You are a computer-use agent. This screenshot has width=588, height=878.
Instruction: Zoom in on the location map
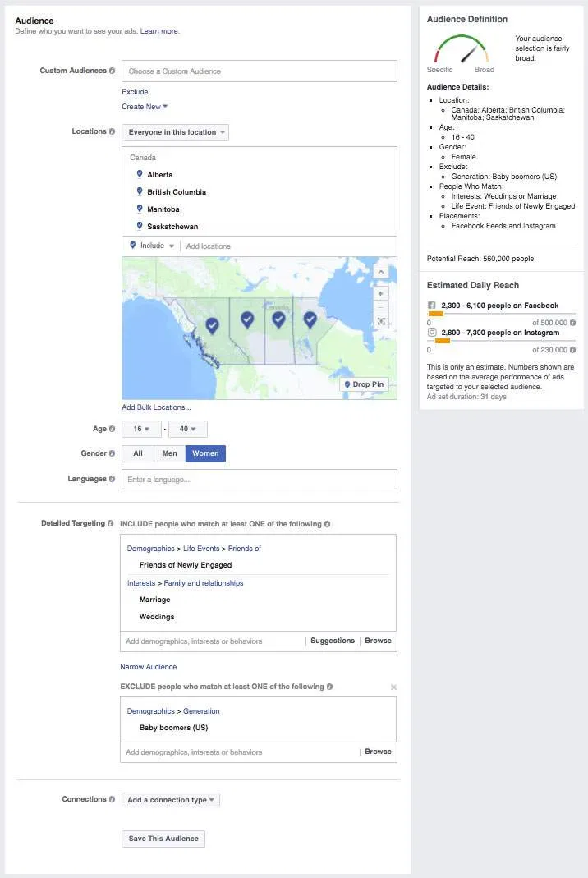[380, 293]
